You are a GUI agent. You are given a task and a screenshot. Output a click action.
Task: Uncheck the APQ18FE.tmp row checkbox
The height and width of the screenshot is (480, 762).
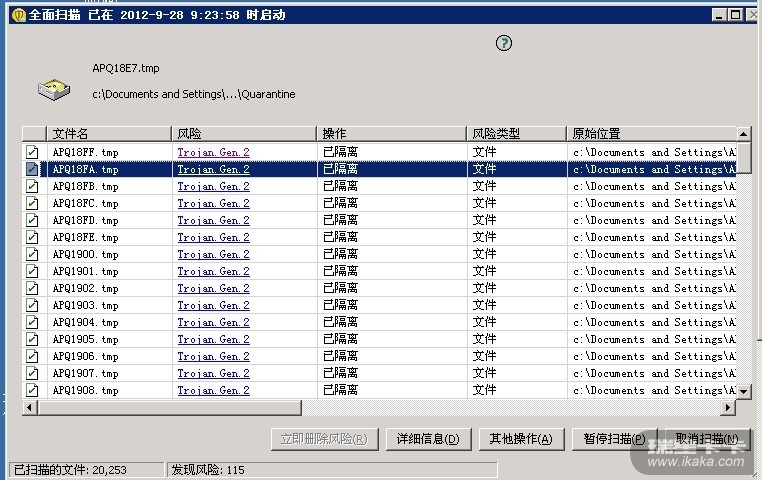32,238
